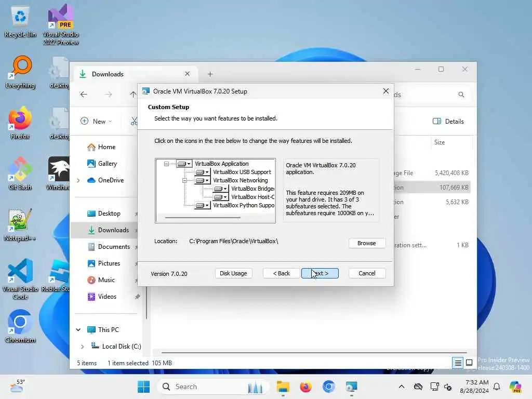Expand OneDrive in the sidebar
The image size is (532, 399).
(x=78, y=180)
